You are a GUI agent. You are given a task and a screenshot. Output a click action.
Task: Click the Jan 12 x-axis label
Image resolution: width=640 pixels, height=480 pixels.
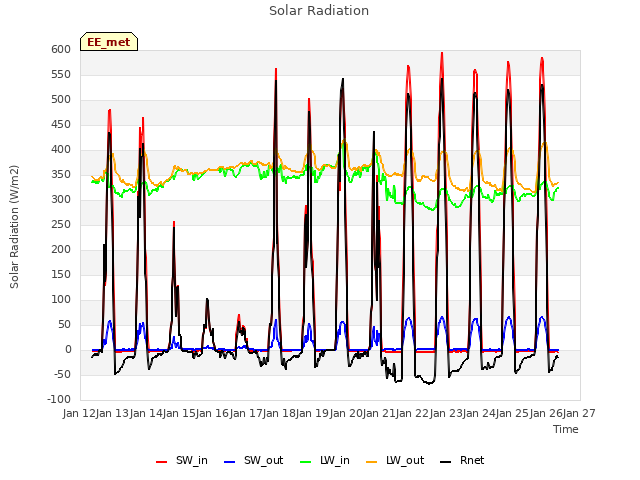pyautogui.click(x=79, y=413)
